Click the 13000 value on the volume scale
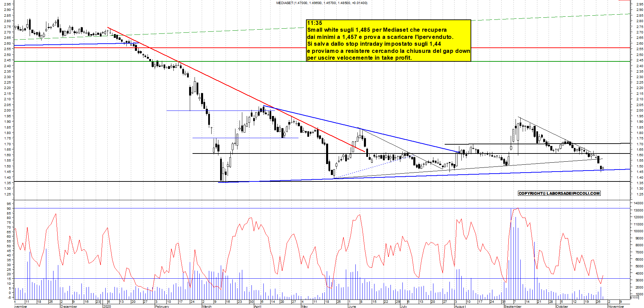Viewport: 644px width, 308px height. pyautogui.click(x=638, y=210)
